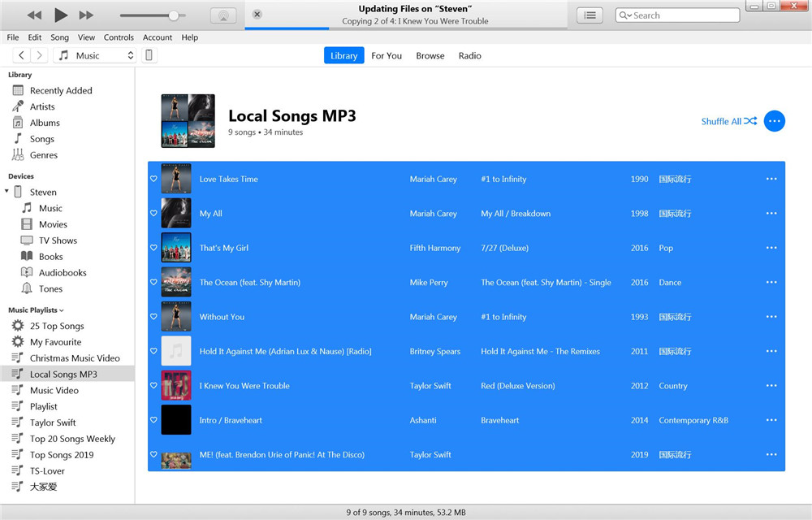Open search options dropdown magnifier
The width and height of the screenshot is (812, 520).
[x=625, y=15]
